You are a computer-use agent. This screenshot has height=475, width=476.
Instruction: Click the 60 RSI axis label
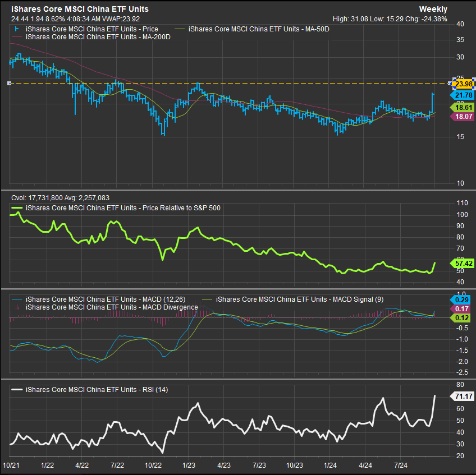(460, 409)
